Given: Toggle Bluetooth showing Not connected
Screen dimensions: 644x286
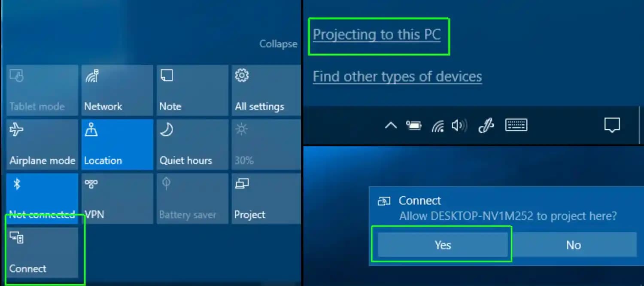Looking at the screenshot, I should [42, 199].
